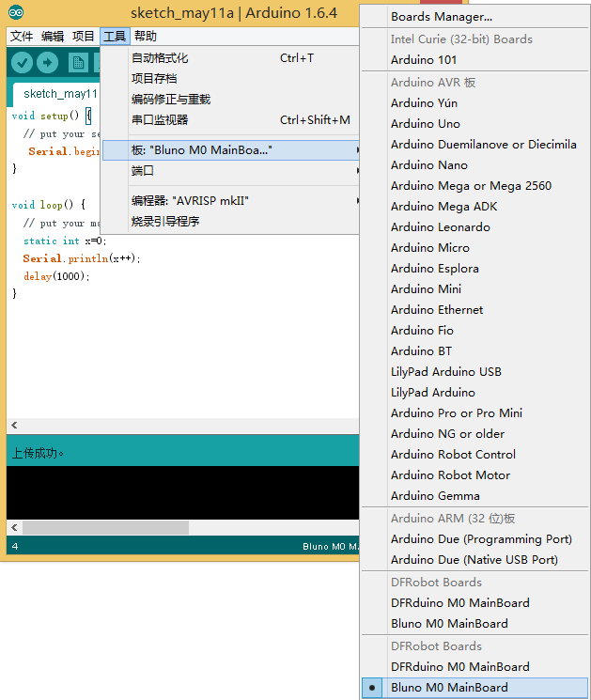Screen dimensions: 591x700
Task: Choose 项目存档 menu entry
Action: [x=231, y=79]
